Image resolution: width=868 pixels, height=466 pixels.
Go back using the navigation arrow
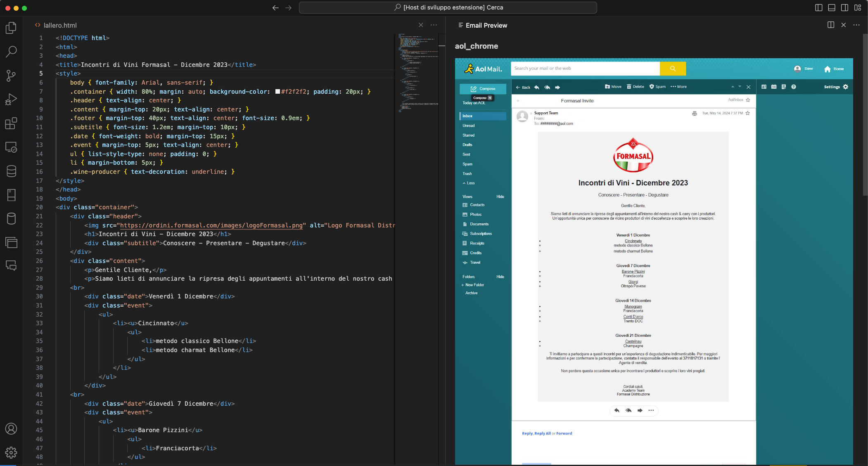(x=275, y=7)
